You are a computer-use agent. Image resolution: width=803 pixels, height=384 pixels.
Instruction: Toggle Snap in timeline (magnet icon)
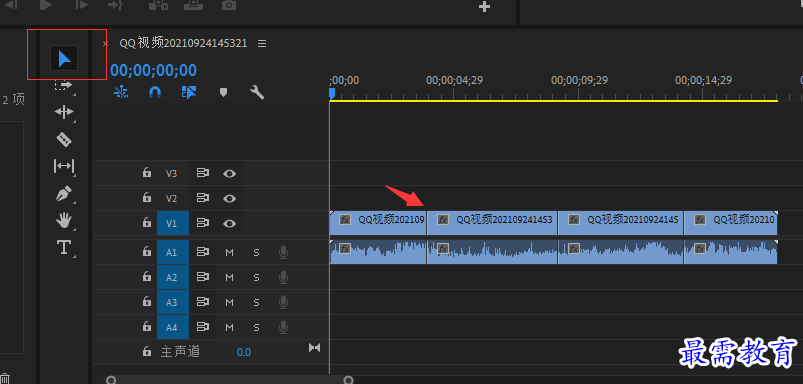pyautogui.click(x=155, y=92)
